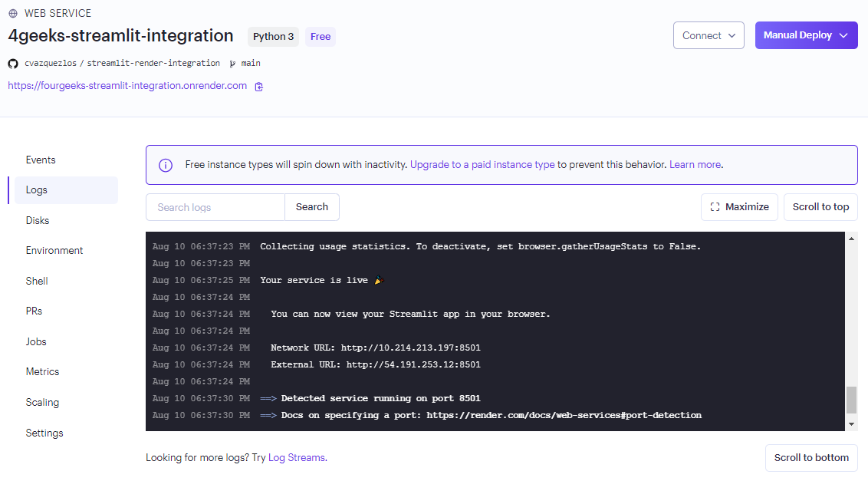The width and height of the screenshot is (868, 481).
Task: Open the Scaling section
Action: [42, 402]
